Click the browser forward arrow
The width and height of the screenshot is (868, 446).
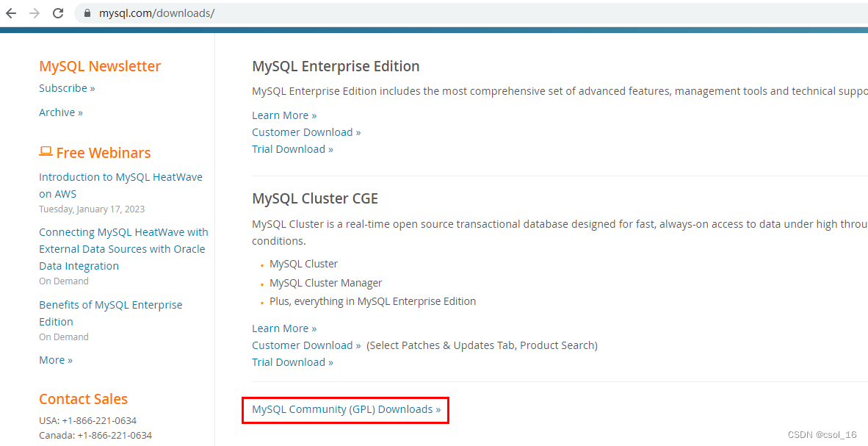pyautogui.click(x=35, y=12)
